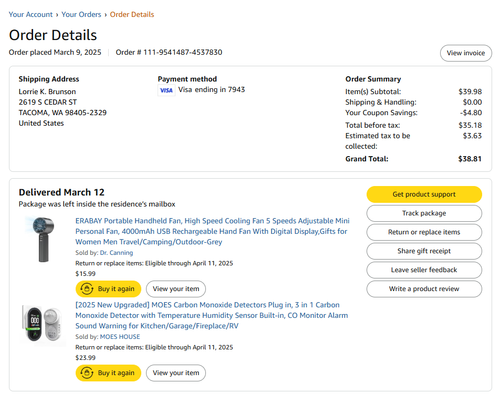
Task: Open Share gift receipt
Action: pos(424,251)
